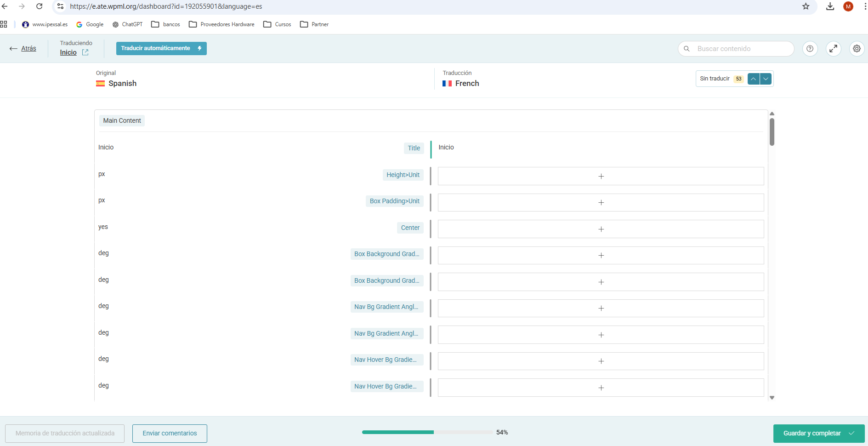
Task: Open the Google bookmark
Action: (x=90, y=24)
